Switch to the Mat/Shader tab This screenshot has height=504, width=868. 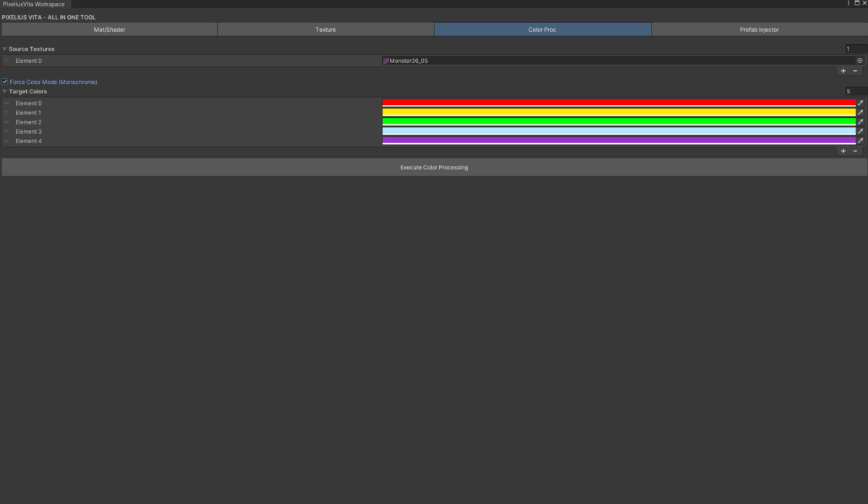pyautogui.click(x=109, y=30)
